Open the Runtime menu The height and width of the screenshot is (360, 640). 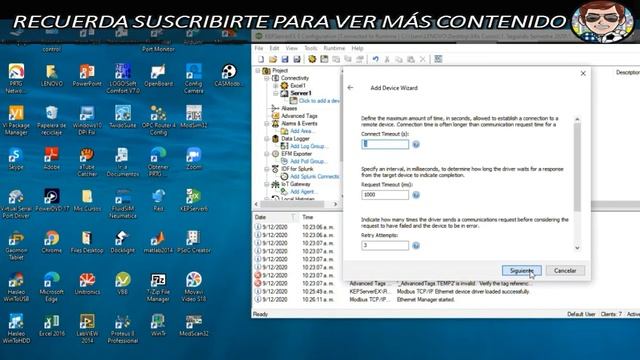[x=334, y=48]
